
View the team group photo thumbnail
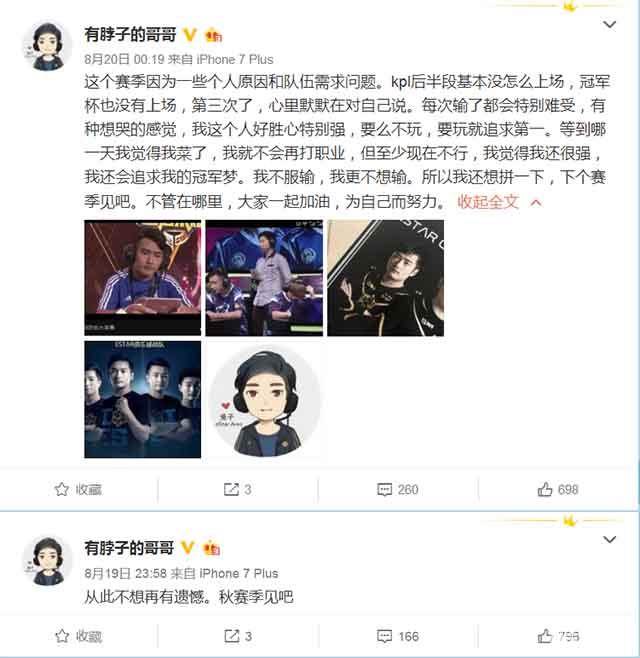click(x=143, y=400)
